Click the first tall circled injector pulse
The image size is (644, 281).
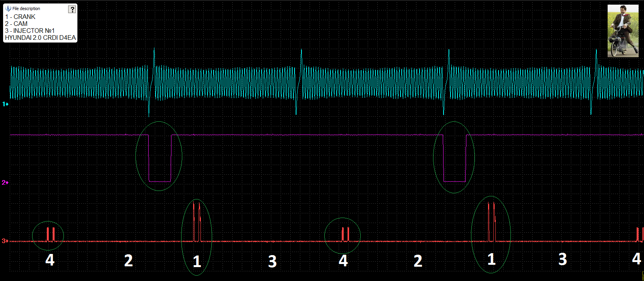point(197,224)
